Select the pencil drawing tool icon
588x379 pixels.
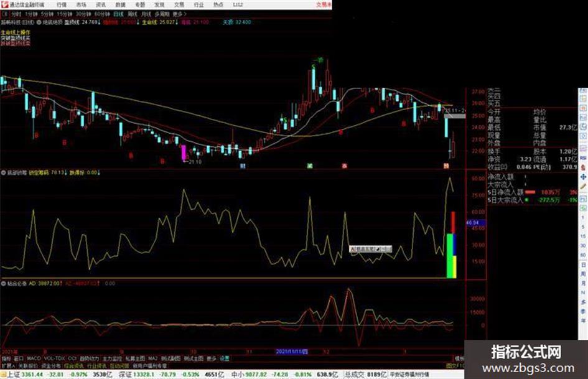(x=583, y=186)
